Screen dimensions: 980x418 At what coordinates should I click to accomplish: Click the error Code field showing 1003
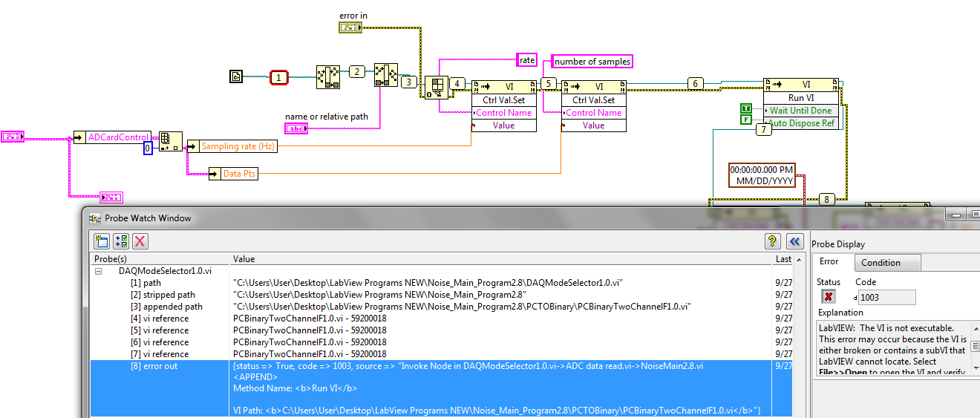tap(886, 297)
